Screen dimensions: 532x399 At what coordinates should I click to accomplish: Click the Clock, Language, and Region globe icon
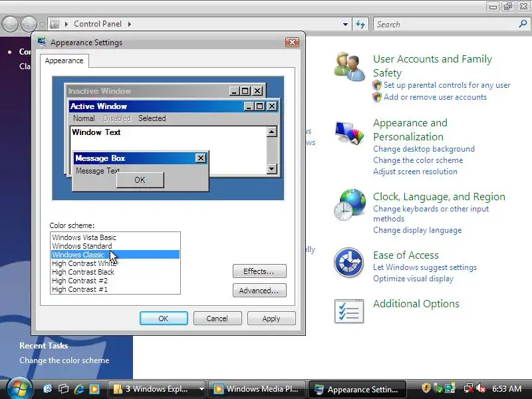350,205
